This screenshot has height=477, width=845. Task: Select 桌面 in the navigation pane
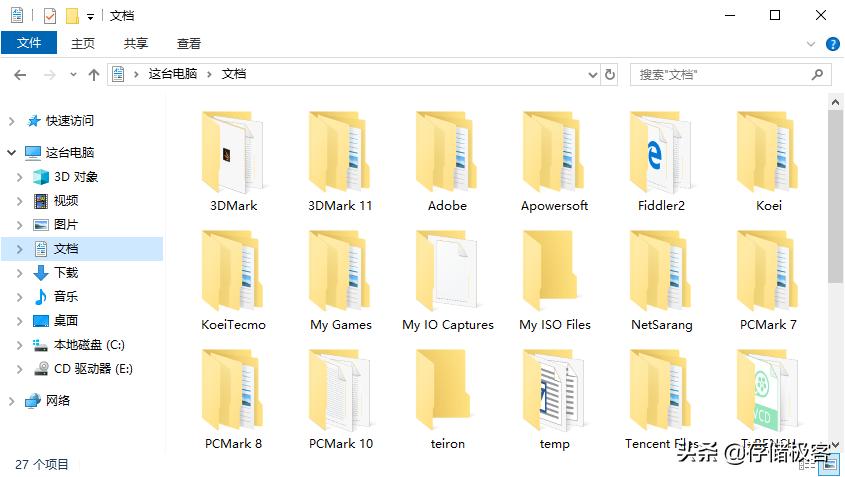66,321
